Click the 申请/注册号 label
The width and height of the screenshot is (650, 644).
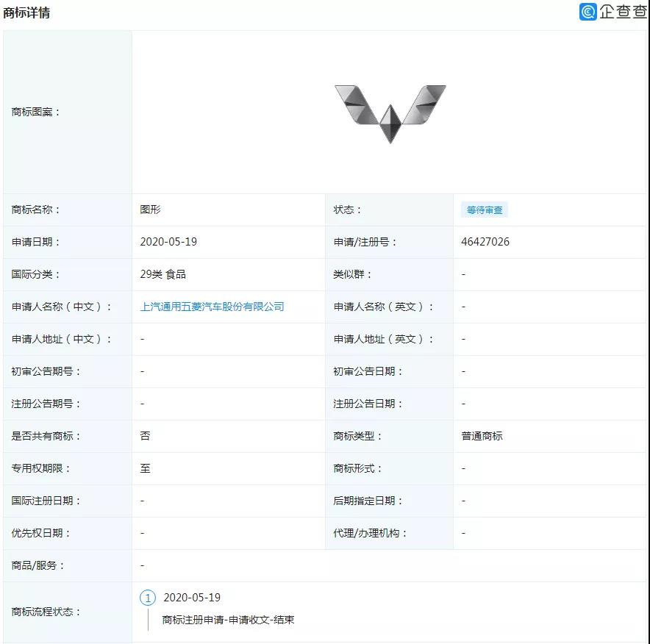365,242
